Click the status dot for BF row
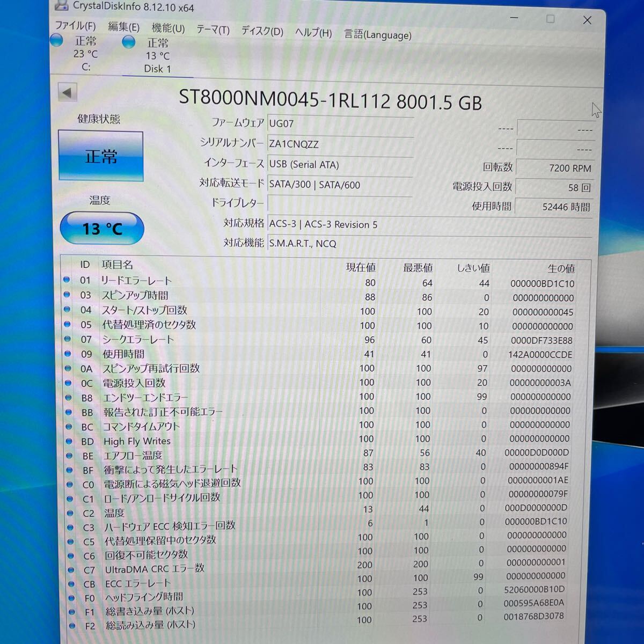This screenshot has width=644, height=644. 69,470
